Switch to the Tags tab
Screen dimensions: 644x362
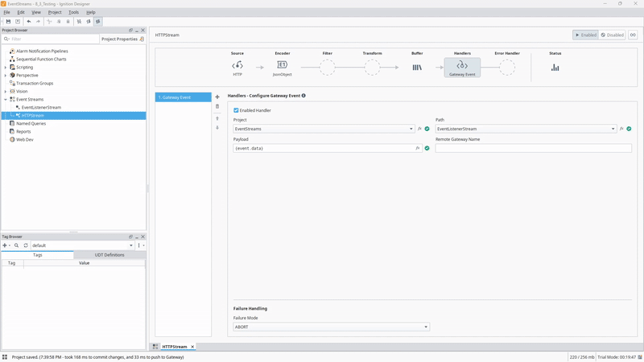click(37, 255)
